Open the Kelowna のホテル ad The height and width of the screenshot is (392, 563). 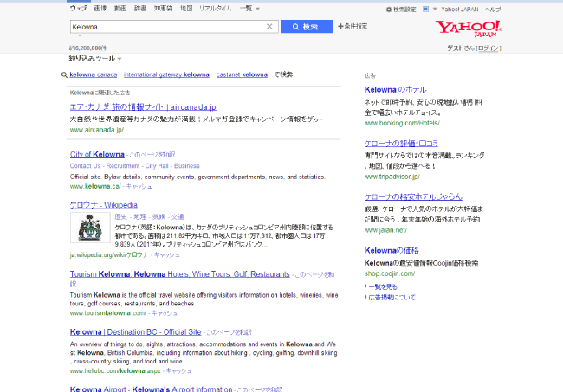point(395,90)
